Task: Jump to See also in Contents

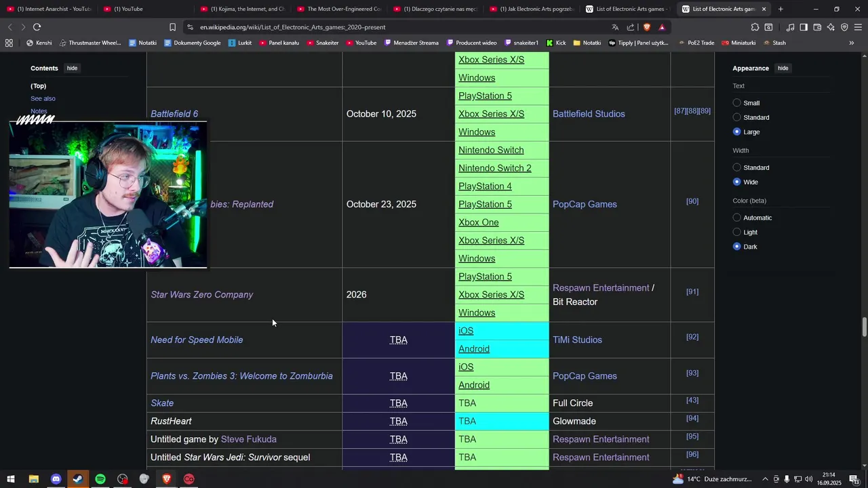Action: point(43,98)
